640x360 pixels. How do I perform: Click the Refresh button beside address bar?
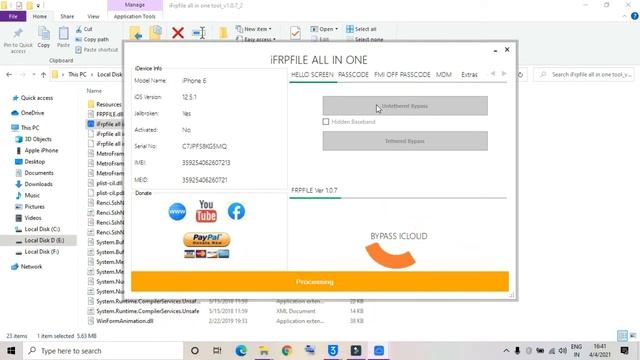(520, 75)
